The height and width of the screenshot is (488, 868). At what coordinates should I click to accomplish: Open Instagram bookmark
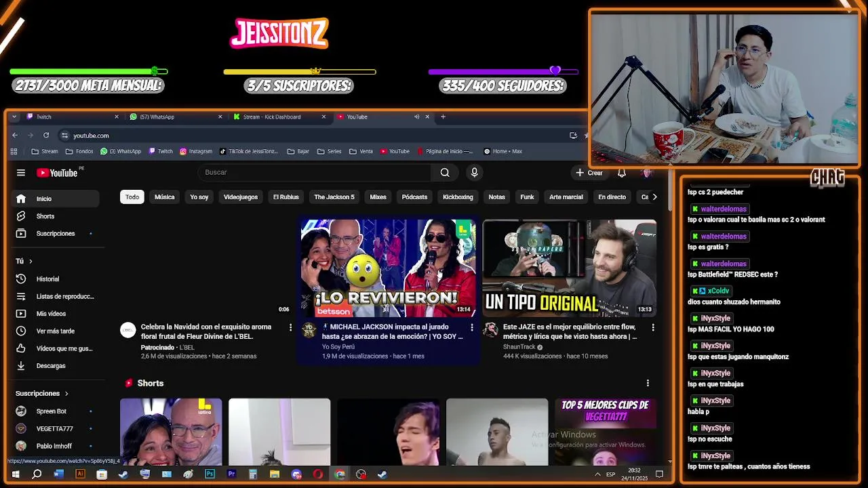pyautogui.click(x=196, y=151)
